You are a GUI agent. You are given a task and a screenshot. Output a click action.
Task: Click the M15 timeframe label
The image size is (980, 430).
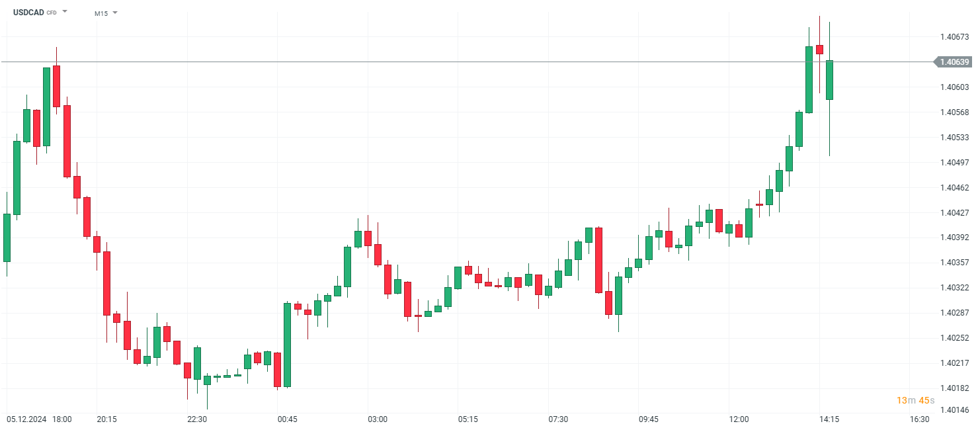[x=101, y=13]
